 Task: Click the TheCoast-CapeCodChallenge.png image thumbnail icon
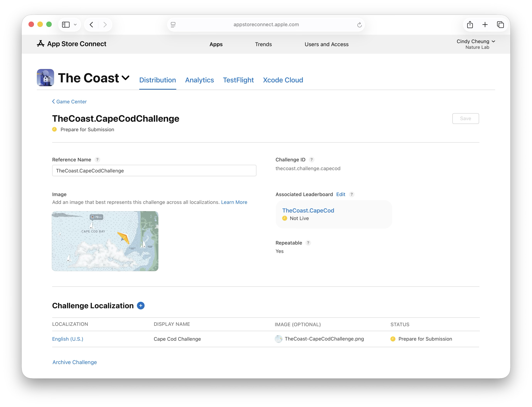point(278,339)
